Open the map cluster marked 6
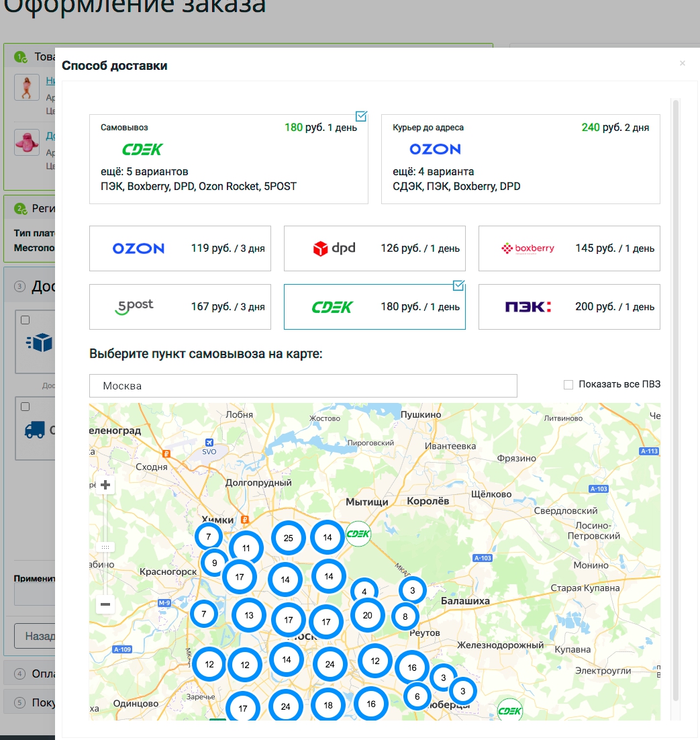The image size is (700, 740). click(x=417, y=696)
